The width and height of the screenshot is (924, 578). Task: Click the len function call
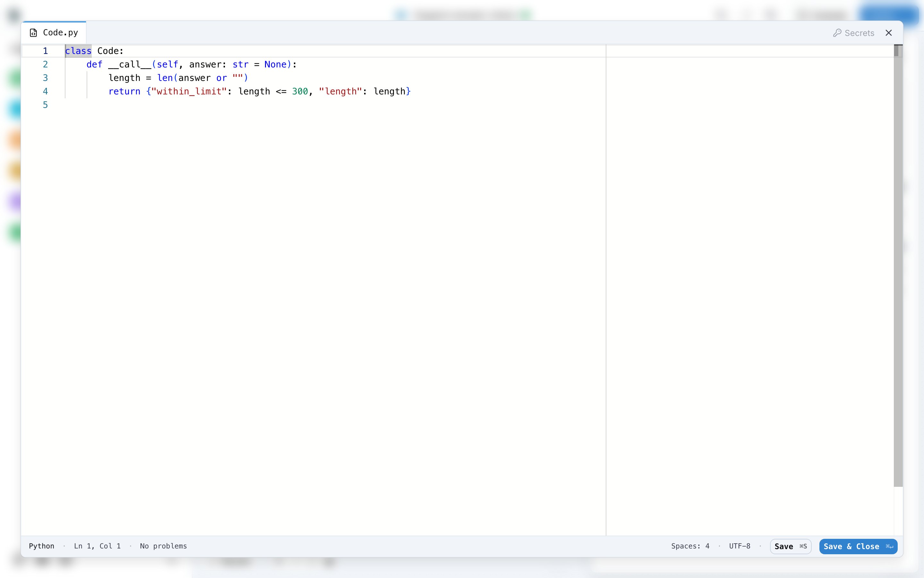(x=165, y=78)
